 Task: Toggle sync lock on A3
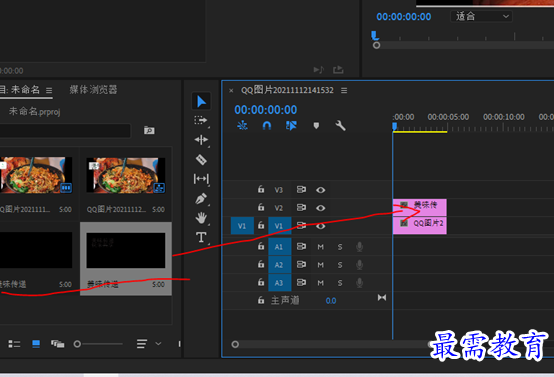(301, 282)
